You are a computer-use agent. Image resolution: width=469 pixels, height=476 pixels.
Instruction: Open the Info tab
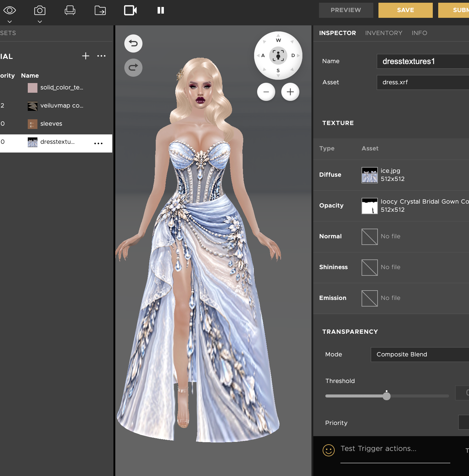point(419,33)
